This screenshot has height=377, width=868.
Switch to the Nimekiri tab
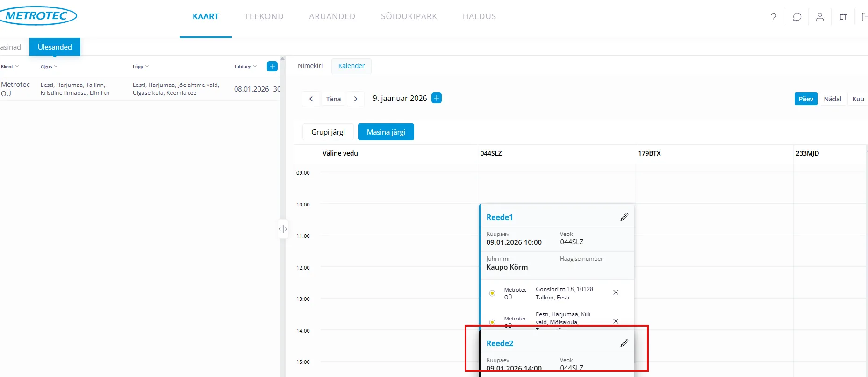click(310, 66)
